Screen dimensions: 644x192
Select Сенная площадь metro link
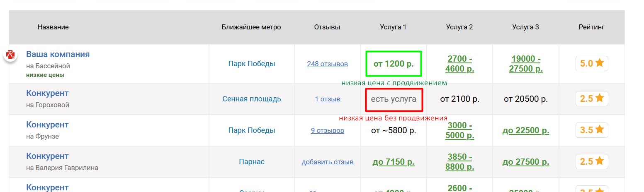pos(251,99)
